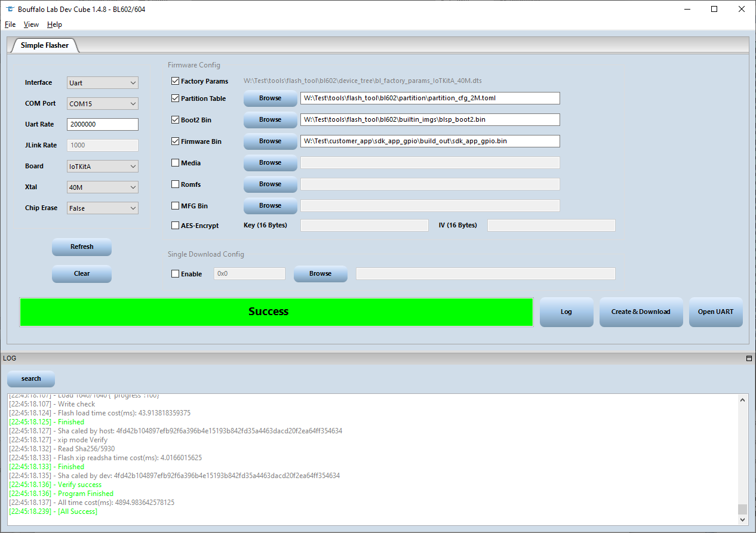Image resolution: width=756 pixels, height=533 pixels.
Task: Click the Firmware Bin path field
Action: coord(430,141)
